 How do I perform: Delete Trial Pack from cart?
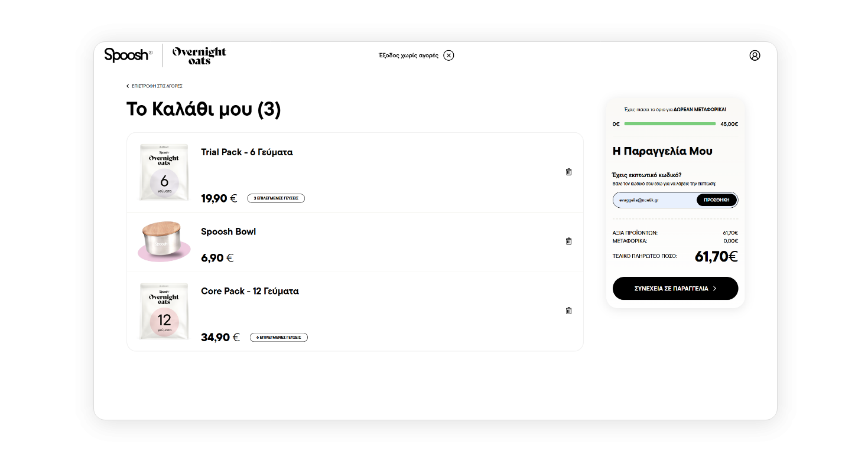pos(568,172)
